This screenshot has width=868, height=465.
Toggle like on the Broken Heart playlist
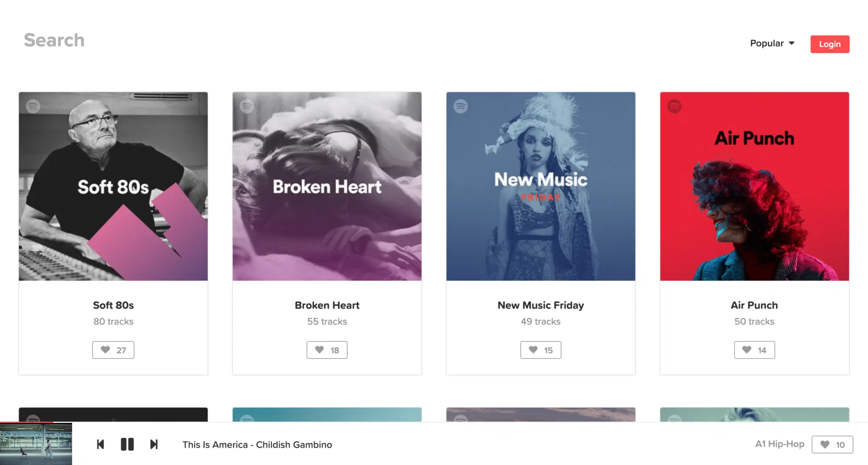[x=327, y=350]
